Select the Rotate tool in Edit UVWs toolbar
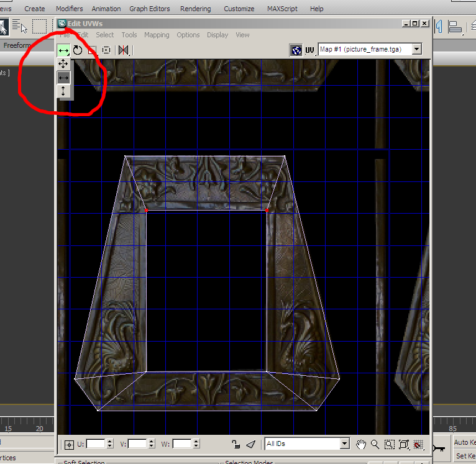This screenshot has height=464, width=476. click(x=78, y=50)
